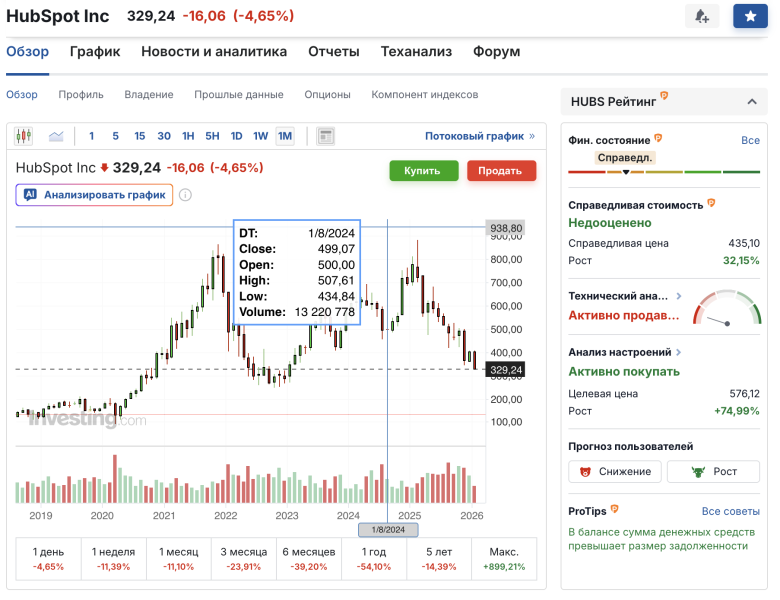Click the Pro badge next to Справедливая стоимость

coord(711,203)
